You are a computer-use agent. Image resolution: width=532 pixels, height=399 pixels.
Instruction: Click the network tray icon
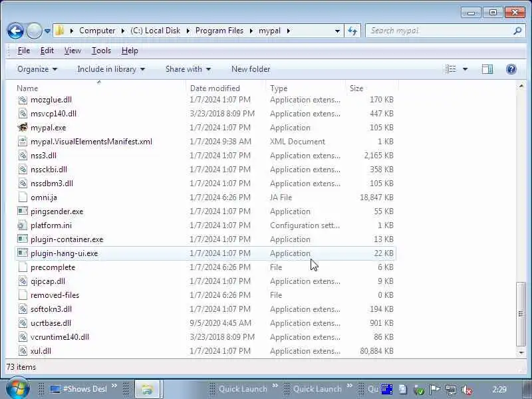pyautogui.click(x=451, y=390)
